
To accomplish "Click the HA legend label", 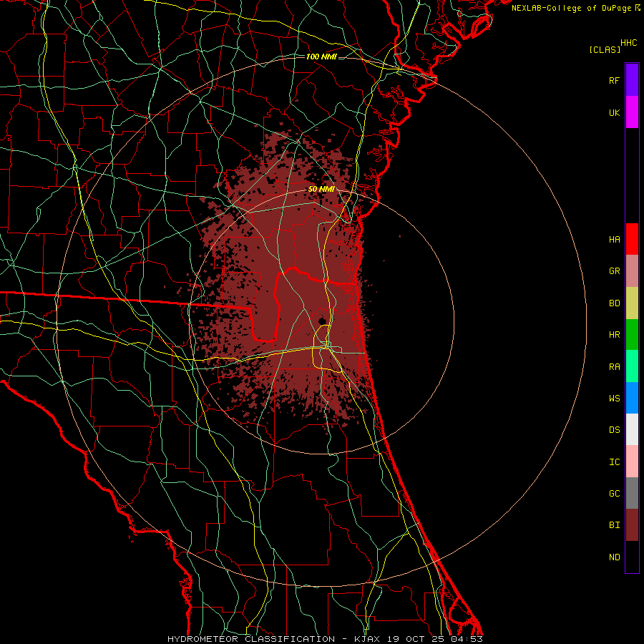I will tap(614, 239).
